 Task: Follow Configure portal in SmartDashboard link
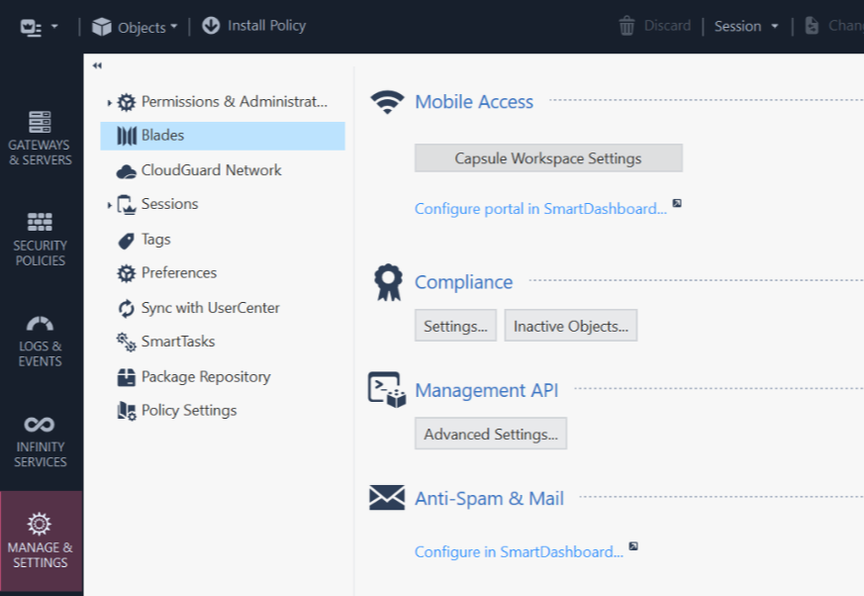[541, 209]
